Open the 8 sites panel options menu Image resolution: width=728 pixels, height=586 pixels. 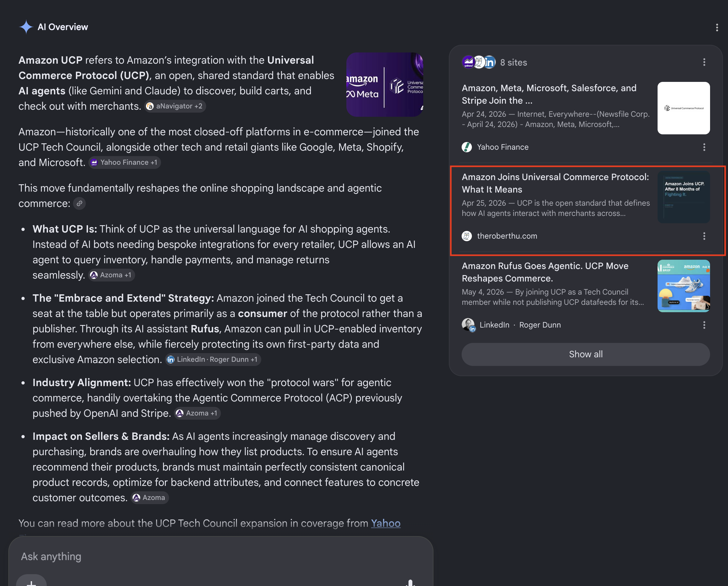point(704,62)
